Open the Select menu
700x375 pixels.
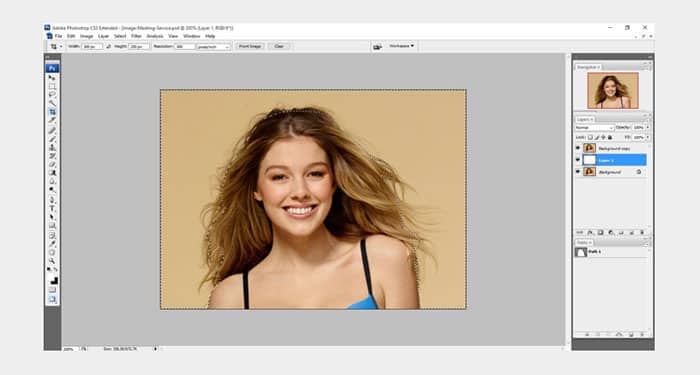pyautogui.click(x=120, y=36)
